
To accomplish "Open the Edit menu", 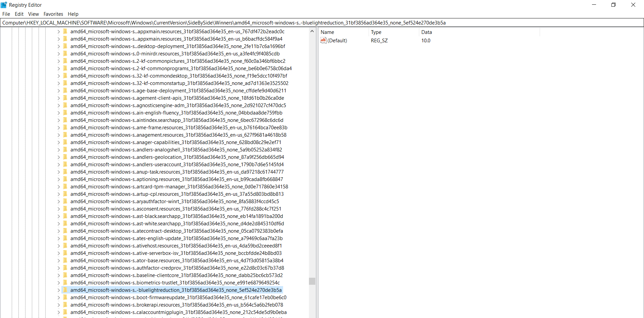I will point(19,14).
